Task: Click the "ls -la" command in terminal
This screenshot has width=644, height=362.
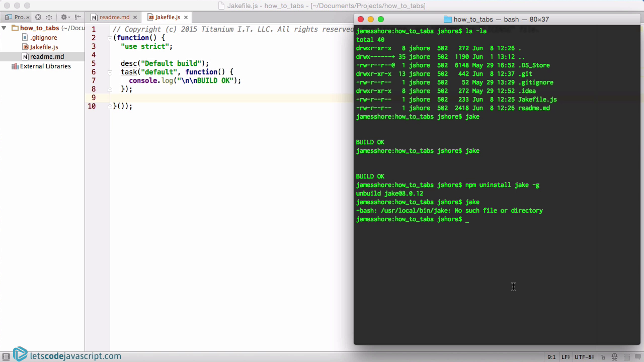Action: coord(476,31)
